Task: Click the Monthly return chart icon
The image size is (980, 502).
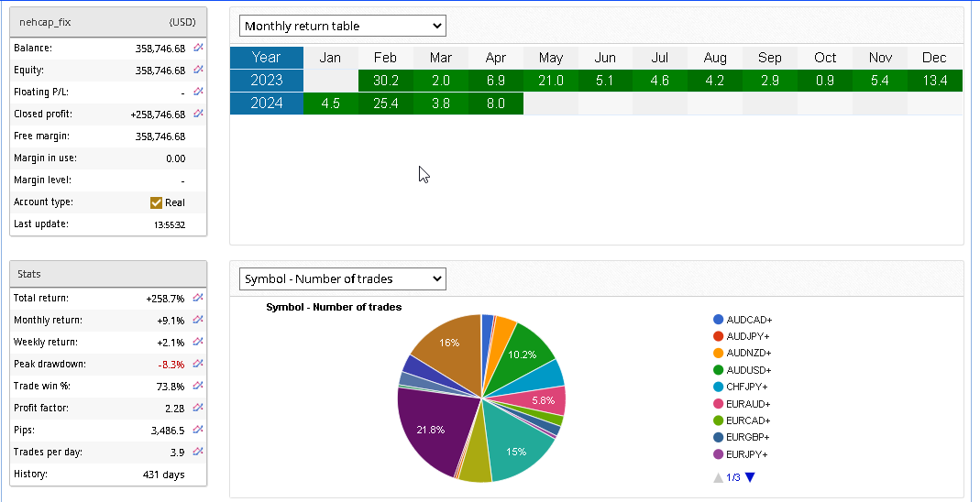Action: click(x=198, y=320)
